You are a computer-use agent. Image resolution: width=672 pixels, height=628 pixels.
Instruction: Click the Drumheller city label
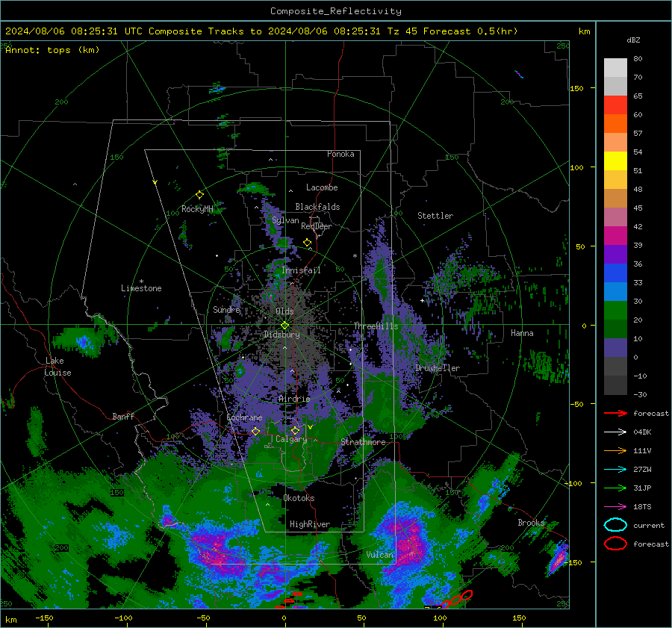(438, 368)
